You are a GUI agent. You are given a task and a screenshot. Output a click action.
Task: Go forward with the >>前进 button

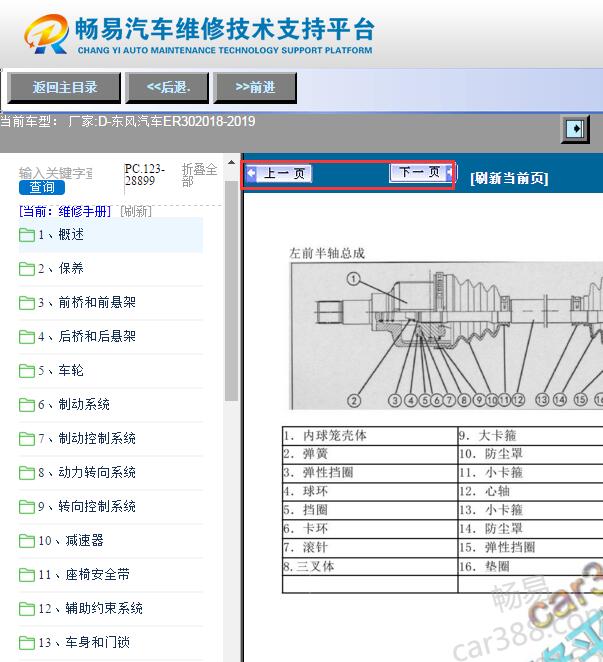pos(255,87)
